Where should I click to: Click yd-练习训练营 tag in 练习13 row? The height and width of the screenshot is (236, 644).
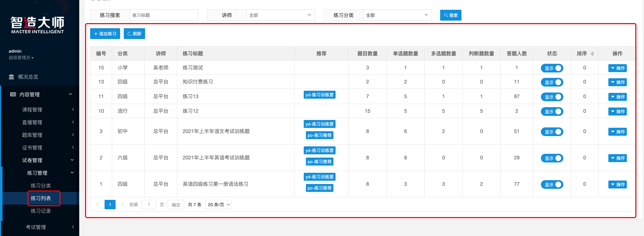click(x=319, y=95)
